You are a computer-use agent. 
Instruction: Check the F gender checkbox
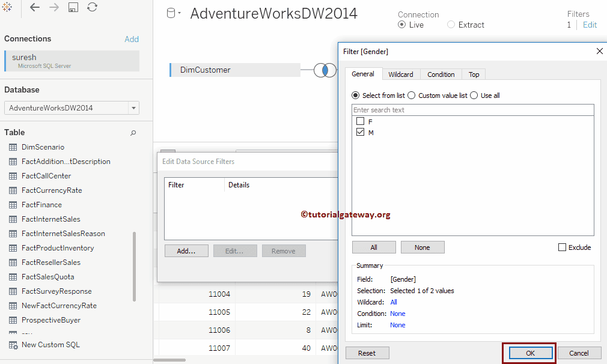pos(361,121)
